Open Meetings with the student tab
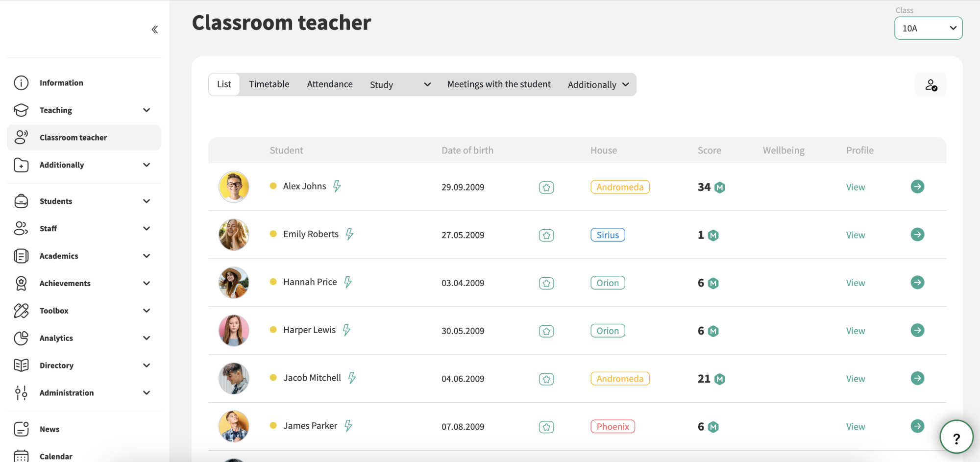980x462 pixels. (499, 84)
